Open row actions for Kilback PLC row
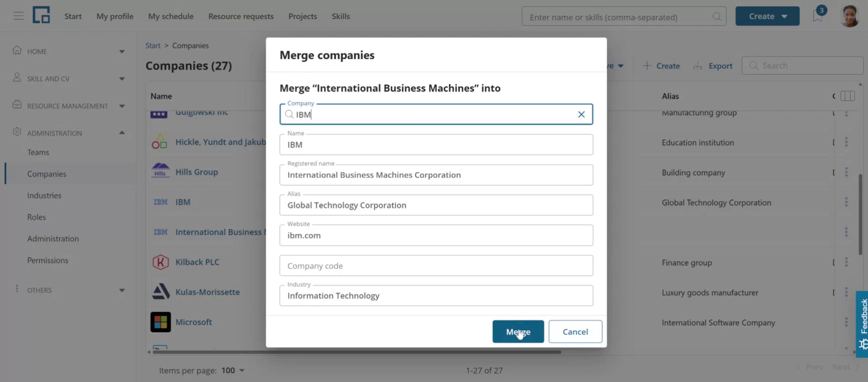Screen dimensions: 868x382 point(846,262)
